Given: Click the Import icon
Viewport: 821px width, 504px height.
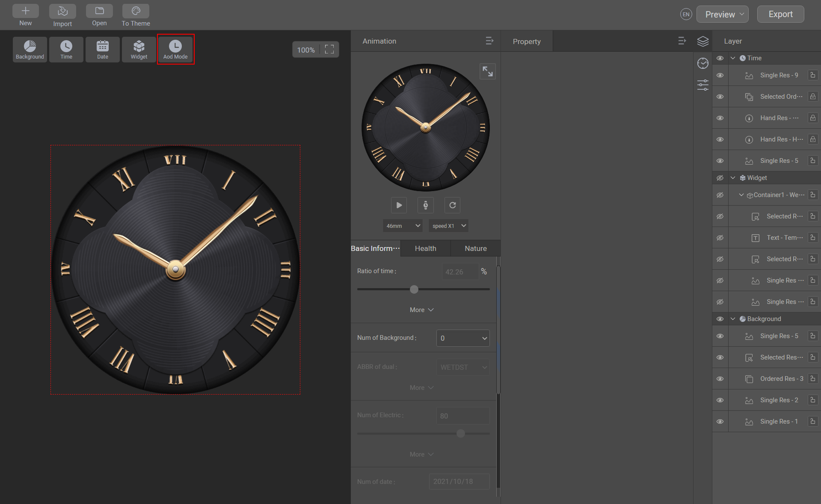Looking at the screenshot, I should click(x=62, y=12).
